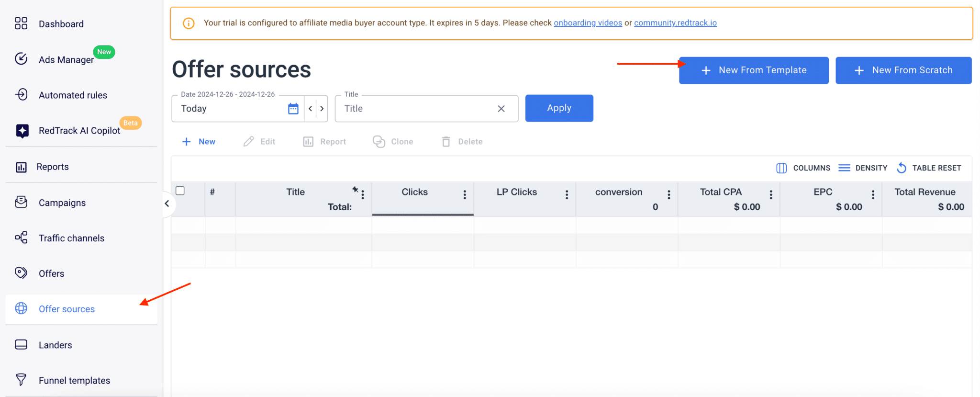Click the Table Reset arrow icon
Image resolution: width=980 pixels, height=397 pixels.
(x=902, y=168)
